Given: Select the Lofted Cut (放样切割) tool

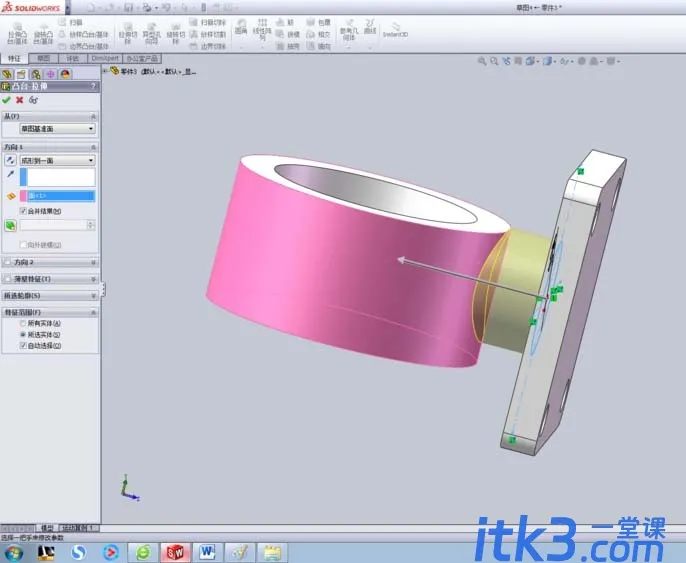Looking at the screenshot, I should (x=208, y=34).
